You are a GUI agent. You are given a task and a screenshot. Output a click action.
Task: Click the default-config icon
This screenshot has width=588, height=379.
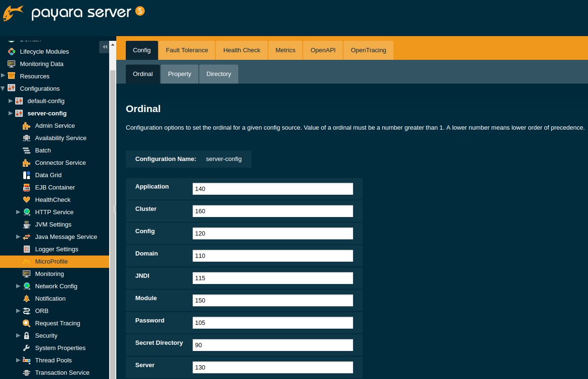pyautogui.click(x=19, y=101)
